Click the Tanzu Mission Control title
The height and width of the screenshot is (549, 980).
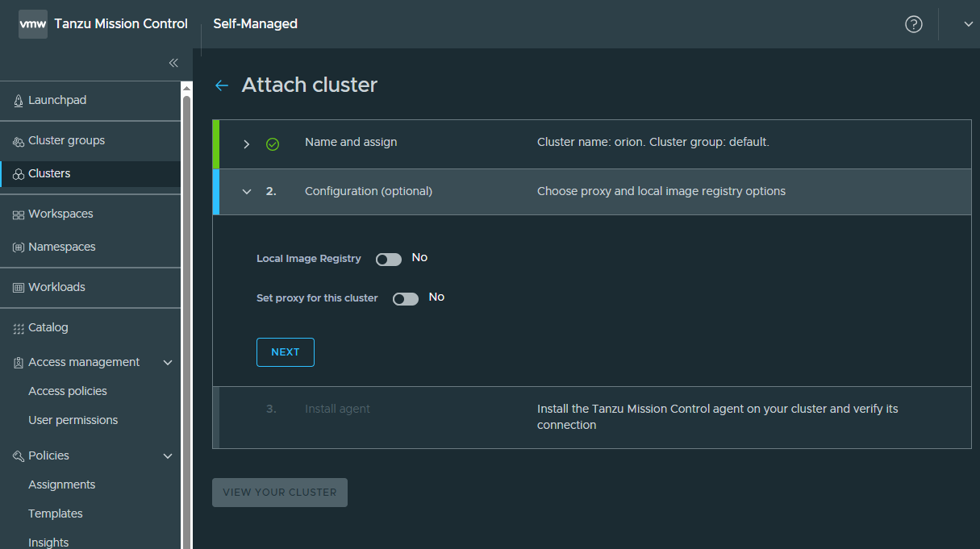pos(121,24)
